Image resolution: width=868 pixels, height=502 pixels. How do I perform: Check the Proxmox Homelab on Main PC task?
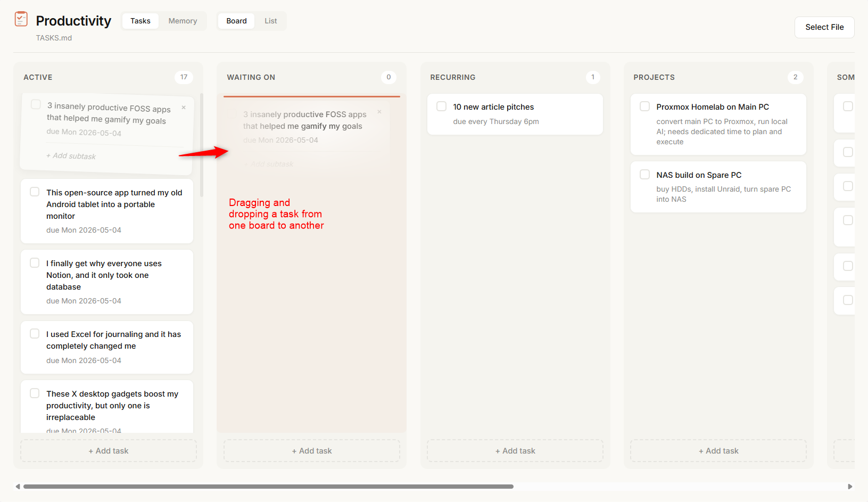tap(644, 106)
